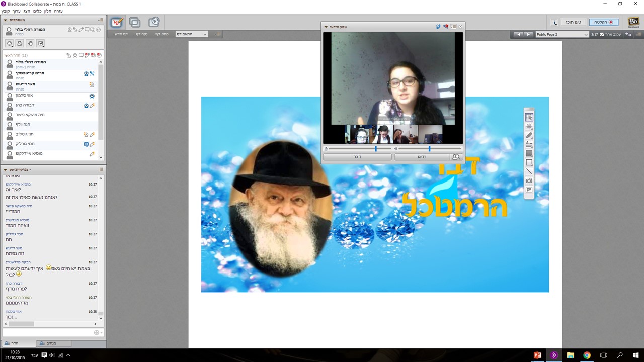The width and height of the screenshot is (644, 362).
Task: Raise hand using the hand icon
Action: point(30,43)
